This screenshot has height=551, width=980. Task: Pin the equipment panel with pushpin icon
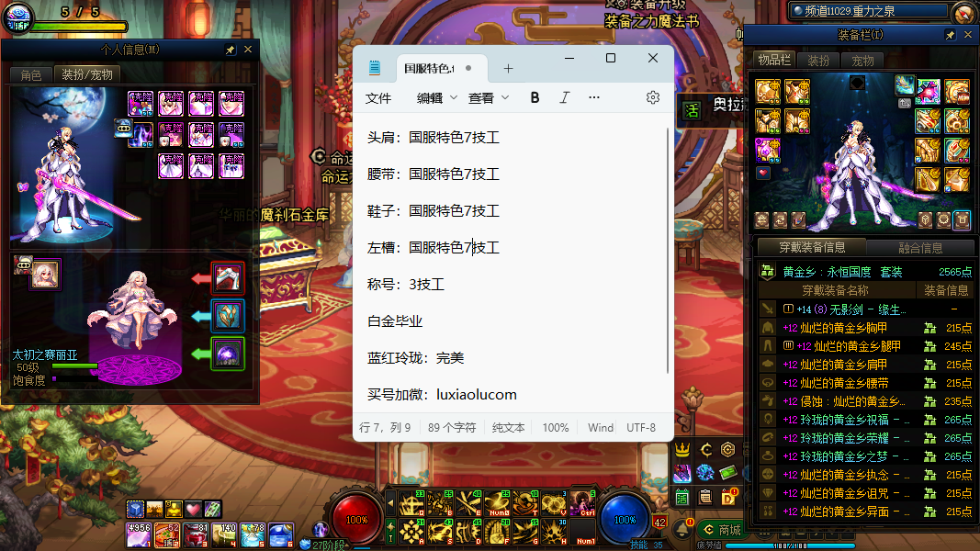point(951,35)
